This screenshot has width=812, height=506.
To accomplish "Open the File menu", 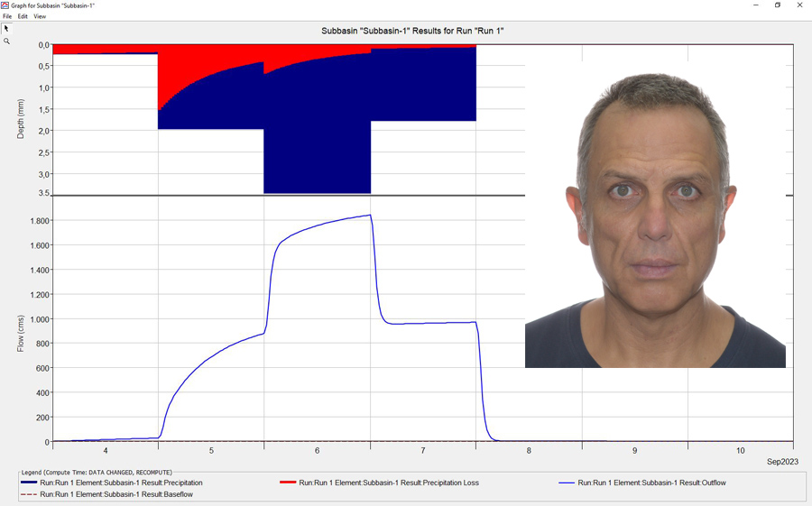I will (x=7, y=16).
